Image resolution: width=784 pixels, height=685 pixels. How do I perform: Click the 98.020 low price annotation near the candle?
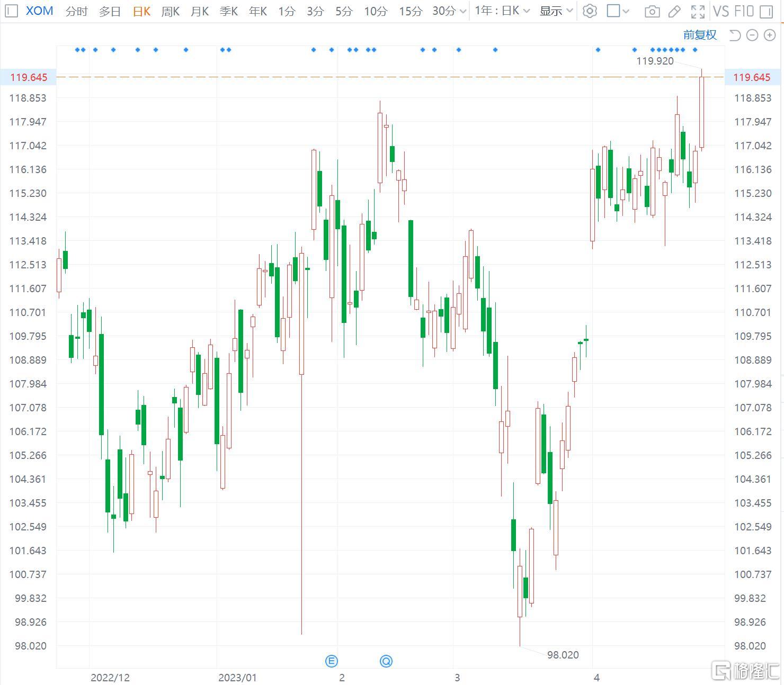click(x=563, y=655)
